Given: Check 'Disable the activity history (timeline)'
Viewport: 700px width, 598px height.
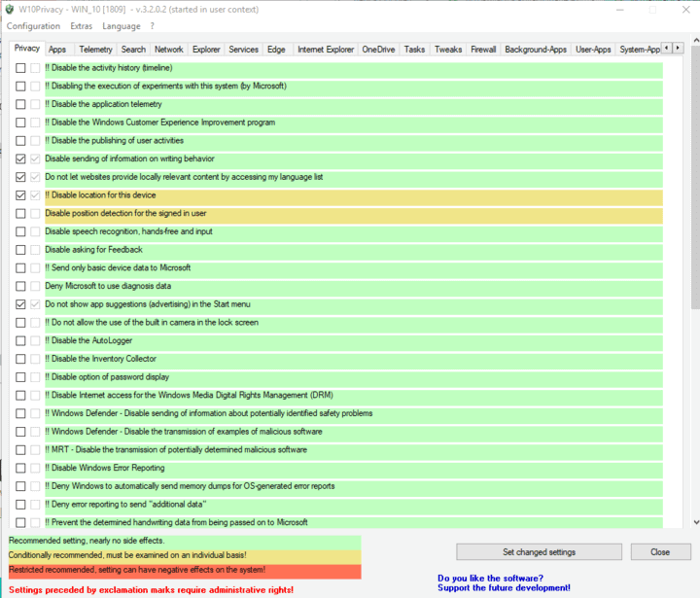Looking at the screenshot, I should (x=20, y=68).
